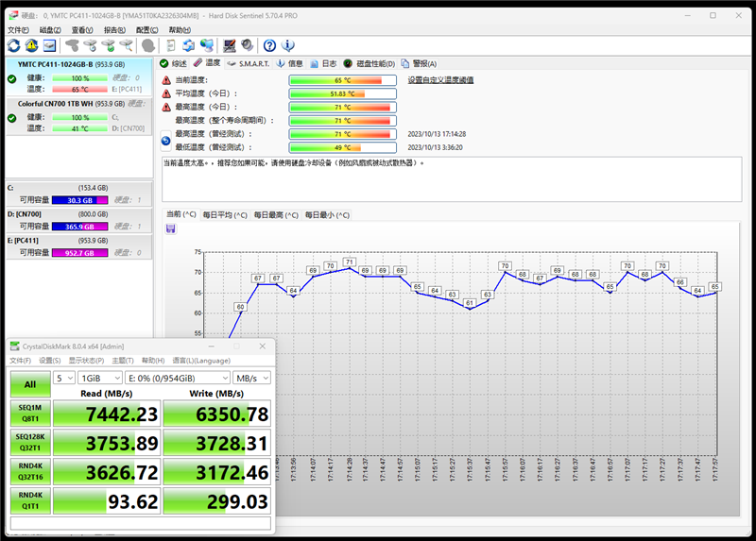Open the 报告(R) menu in Hard Disk Sentinel

[114, 30]
